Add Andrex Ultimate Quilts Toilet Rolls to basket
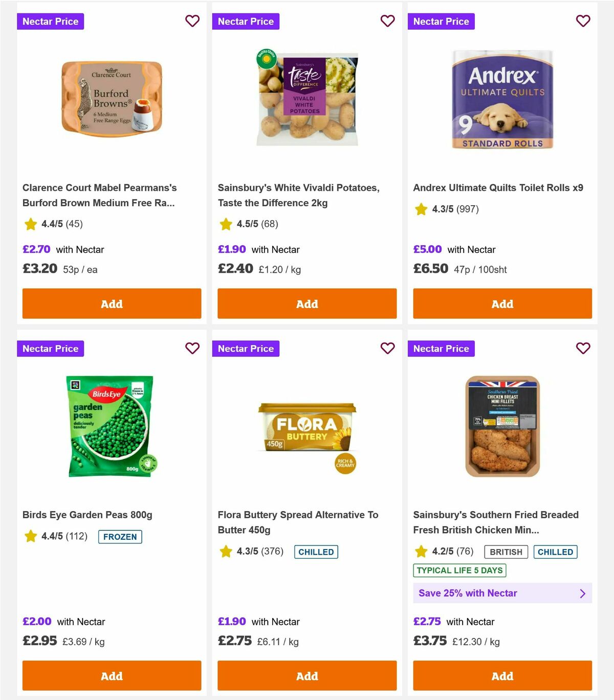Viewport: 614px width, 700px height. (x=502, y=303)
